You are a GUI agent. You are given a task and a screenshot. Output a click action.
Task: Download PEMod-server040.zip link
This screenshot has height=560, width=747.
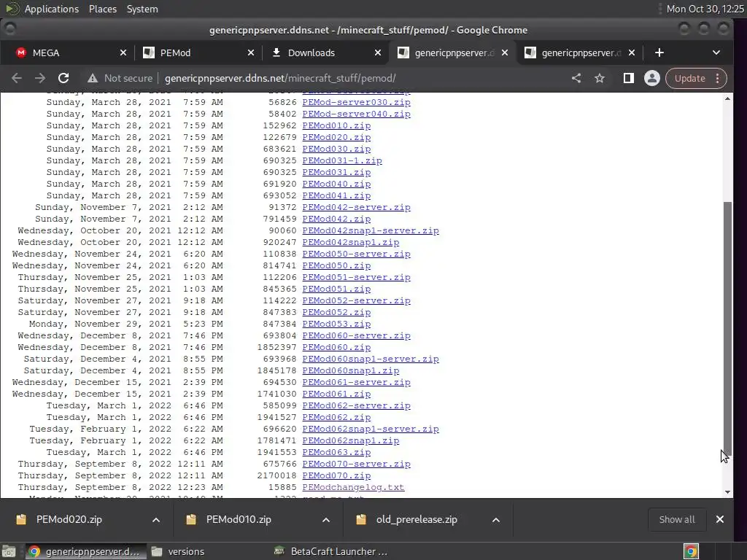[x=356, y=114]
